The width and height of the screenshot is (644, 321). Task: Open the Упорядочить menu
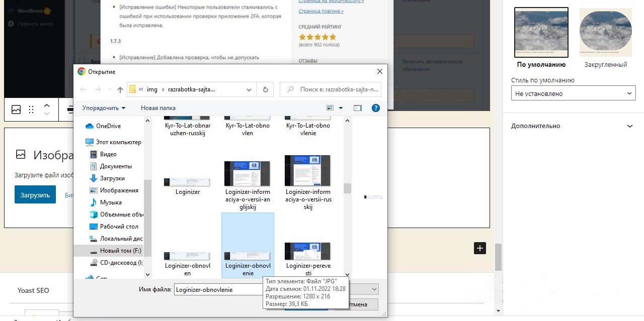point(104,108)
